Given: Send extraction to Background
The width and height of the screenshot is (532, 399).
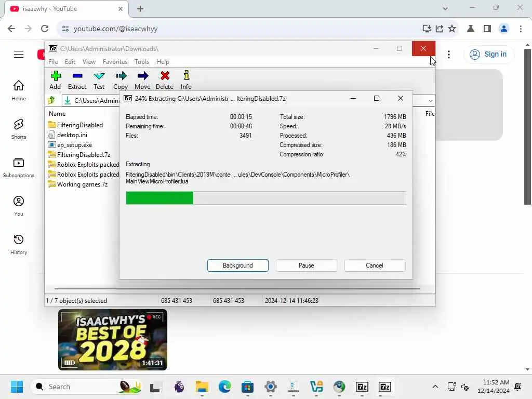Looking at the screenshot, I should pos(238,265).
